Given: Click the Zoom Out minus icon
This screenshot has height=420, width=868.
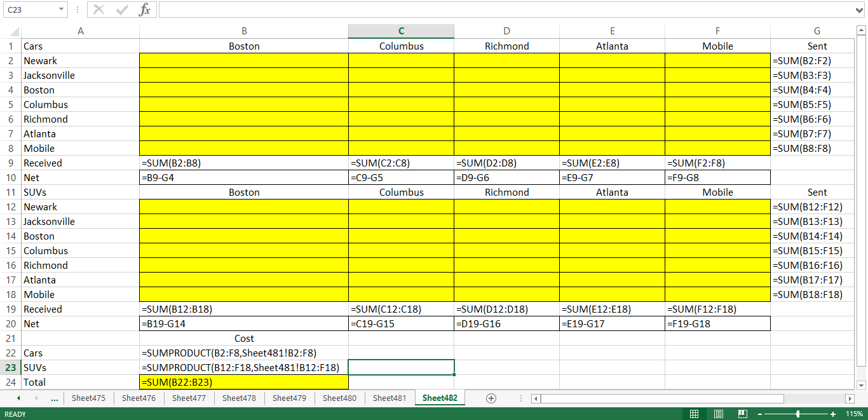Looking at the screenshot, I should click(761, 414).
